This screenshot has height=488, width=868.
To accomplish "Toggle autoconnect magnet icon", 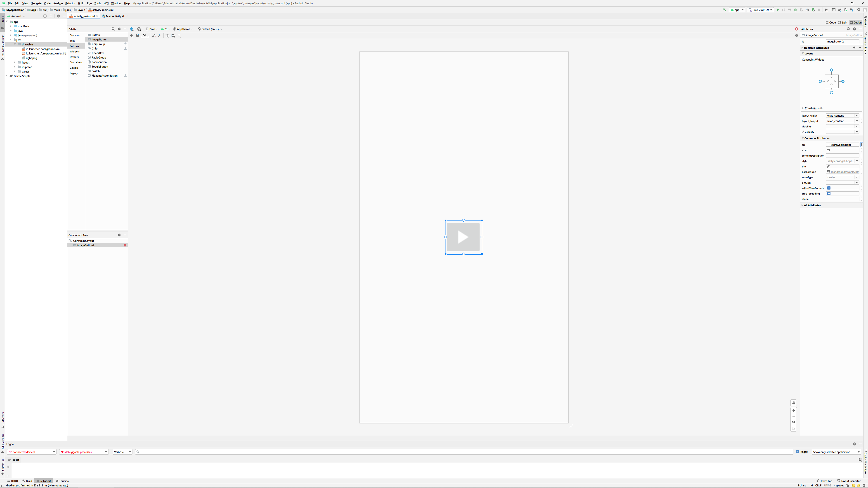I will 137,36.
